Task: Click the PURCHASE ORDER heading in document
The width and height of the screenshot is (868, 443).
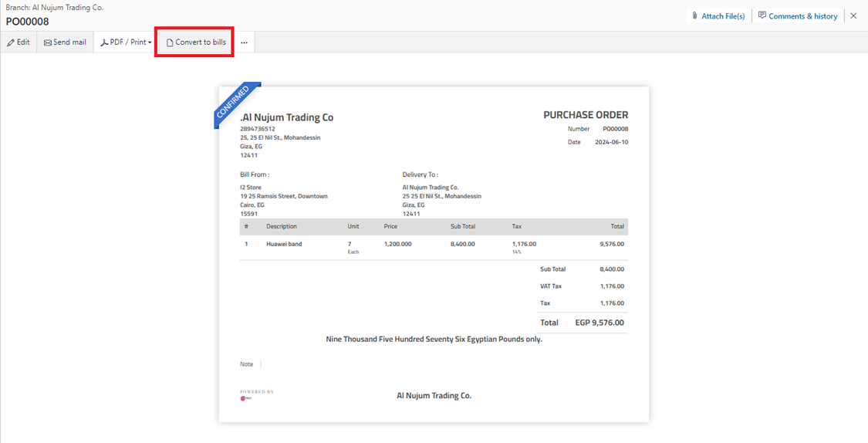Action: (585, 115)
